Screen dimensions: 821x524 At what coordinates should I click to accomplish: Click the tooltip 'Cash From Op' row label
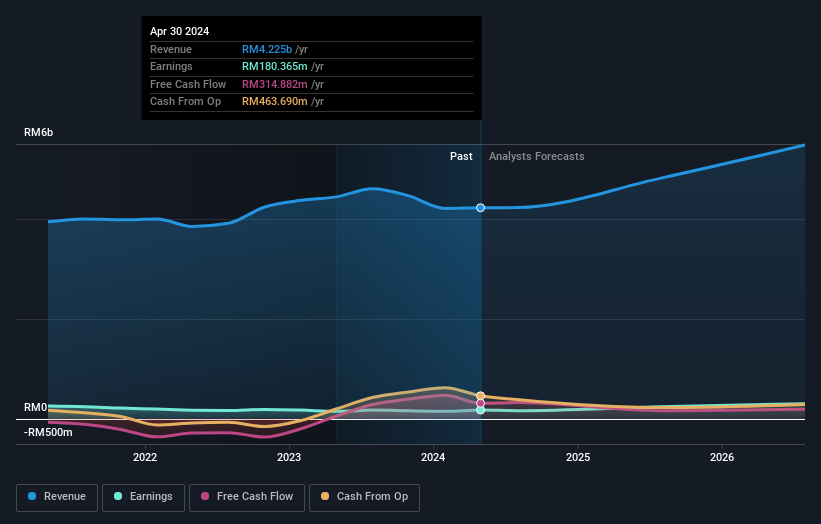[x=185, y=102]
